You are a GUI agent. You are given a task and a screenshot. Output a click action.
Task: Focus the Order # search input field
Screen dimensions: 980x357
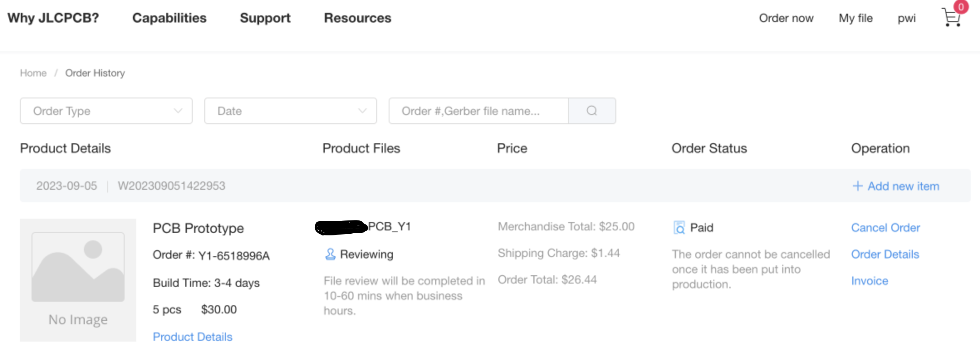pos(478,111)
